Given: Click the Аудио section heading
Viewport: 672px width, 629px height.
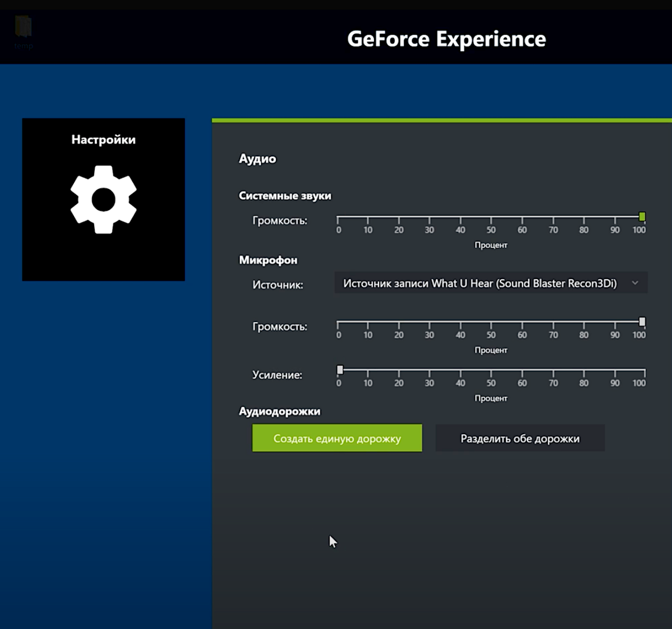Looking at the screenshot, I should [258, 159].
